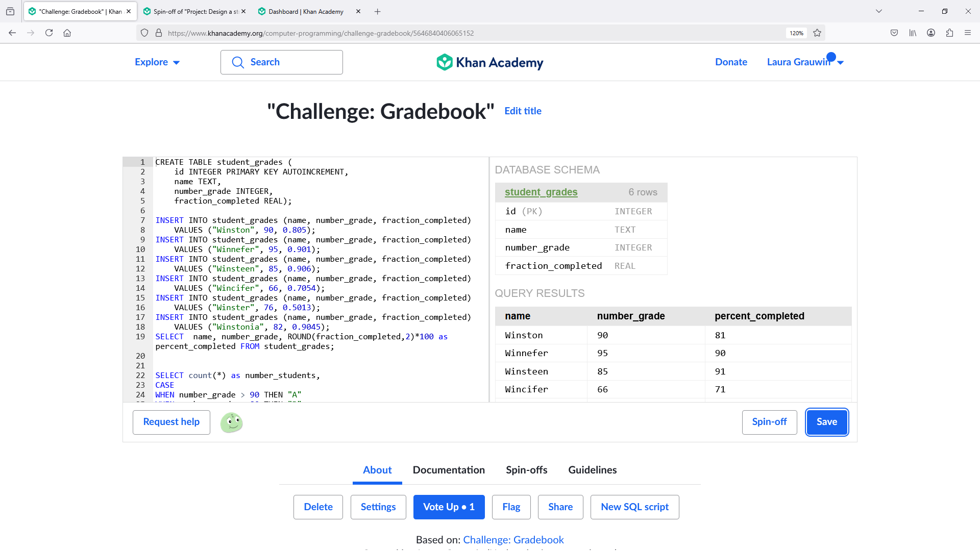
Task: Click the bookmark star icon
Action: 817,33
